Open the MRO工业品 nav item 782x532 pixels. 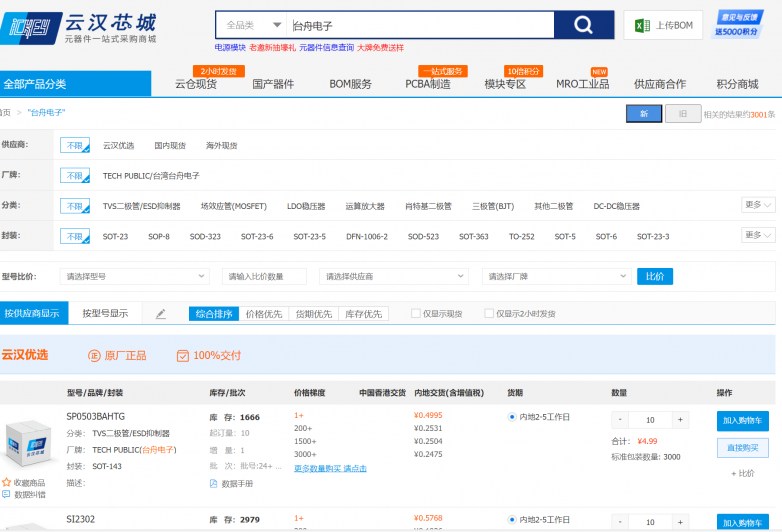583,84
